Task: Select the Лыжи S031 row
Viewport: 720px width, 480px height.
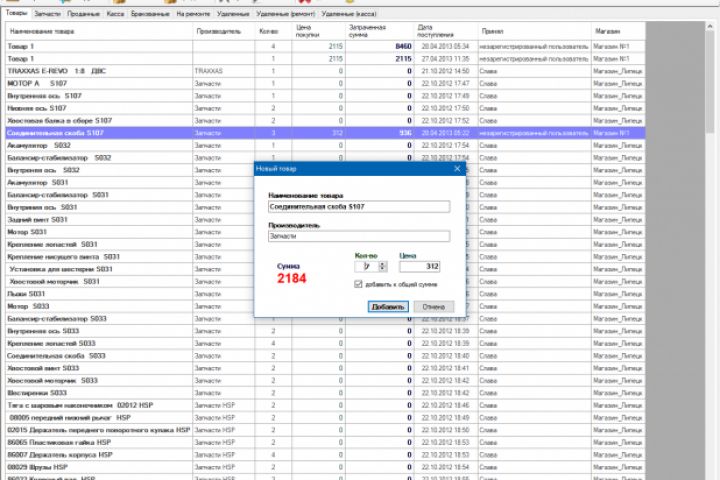Action: 130,294
